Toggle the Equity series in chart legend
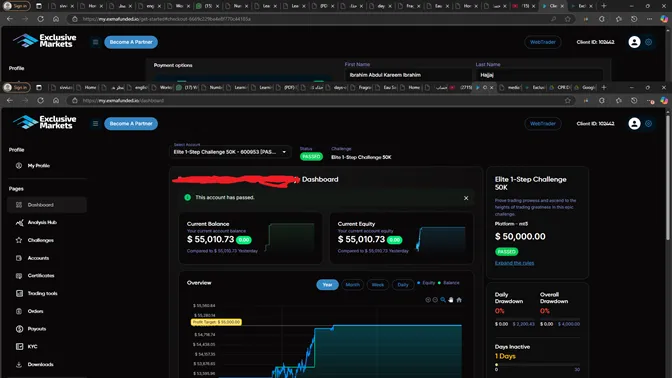672x378 pixels. pyautogui.click(x=426, y=283)
